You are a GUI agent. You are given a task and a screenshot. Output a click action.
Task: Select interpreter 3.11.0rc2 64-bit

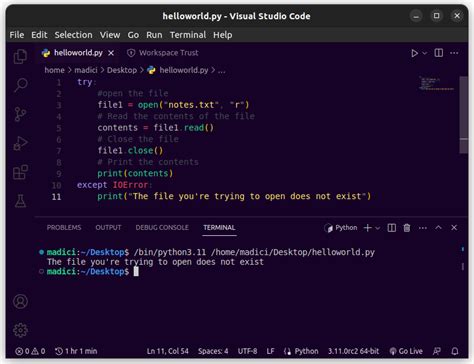pos(353,351)
